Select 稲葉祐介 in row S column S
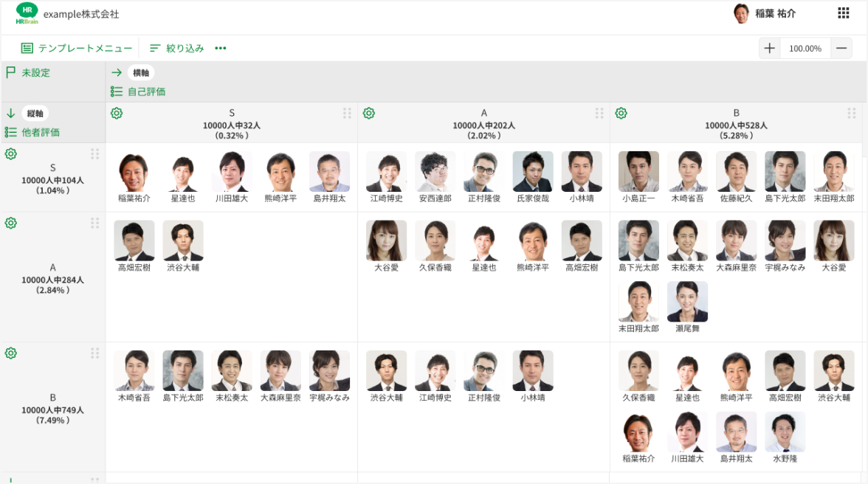 pos(134,177)
